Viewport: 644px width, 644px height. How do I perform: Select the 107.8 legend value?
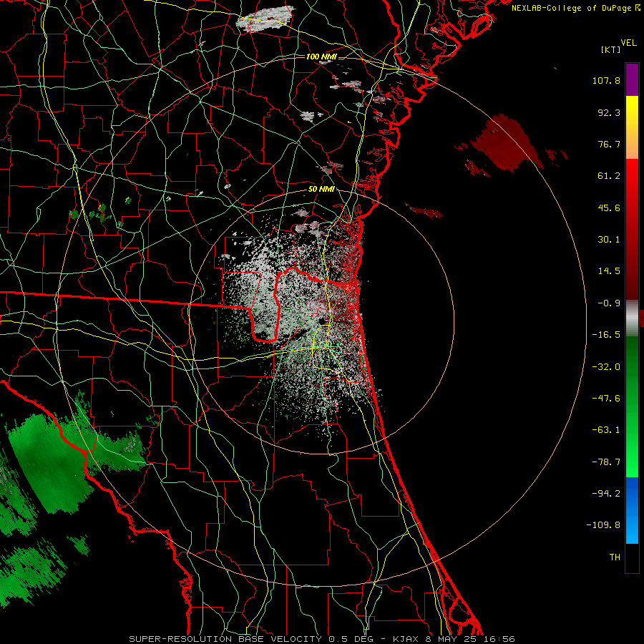[x=606, y=80]
